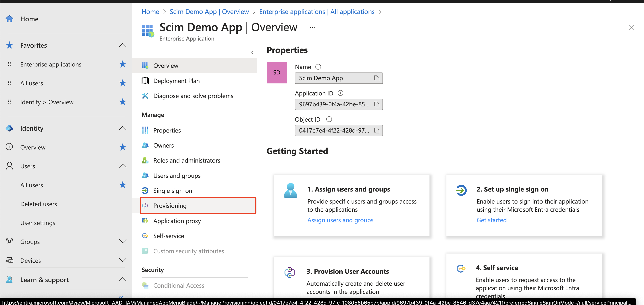Unfavorite Enterprise applications using its star
644x305 pixels.
pyautogui.click(x=122, y=64)
